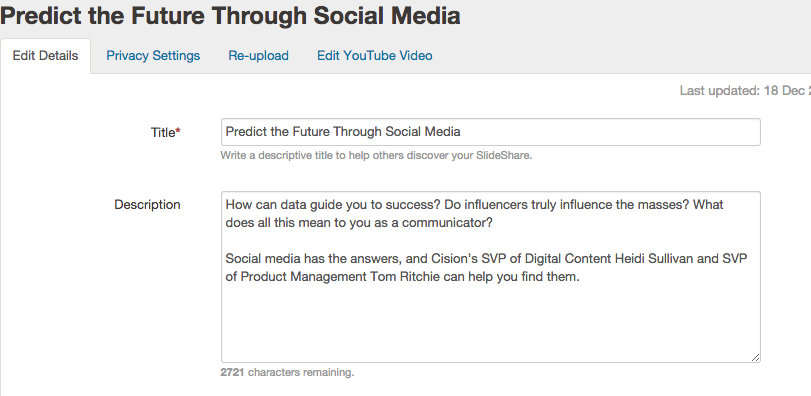Place cursor in 'Social media has the answers' paragraph
The height and width of the screenshot is (396, 811).
(486, 268)
